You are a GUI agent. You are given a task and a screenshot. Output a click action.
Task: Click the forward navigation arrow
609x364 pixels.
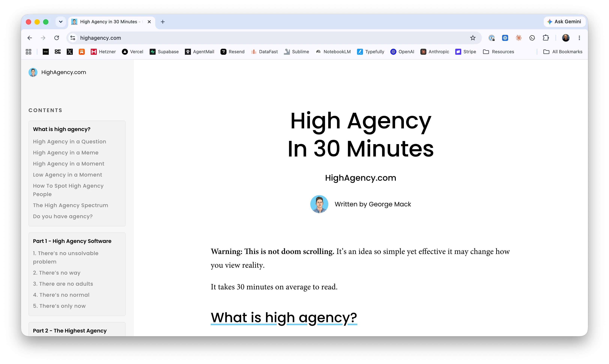tap(43, 38)
